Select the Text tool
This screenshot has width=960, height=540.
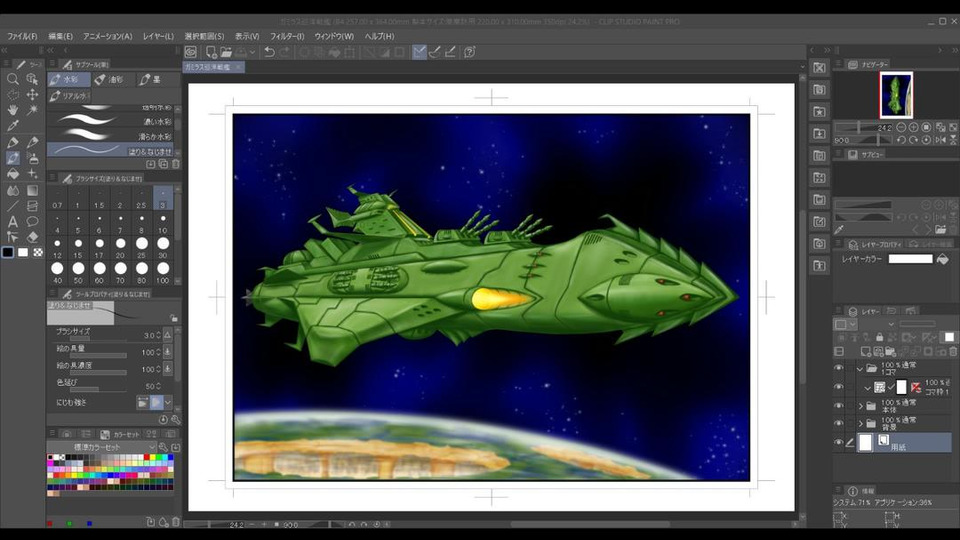point(12,222)
